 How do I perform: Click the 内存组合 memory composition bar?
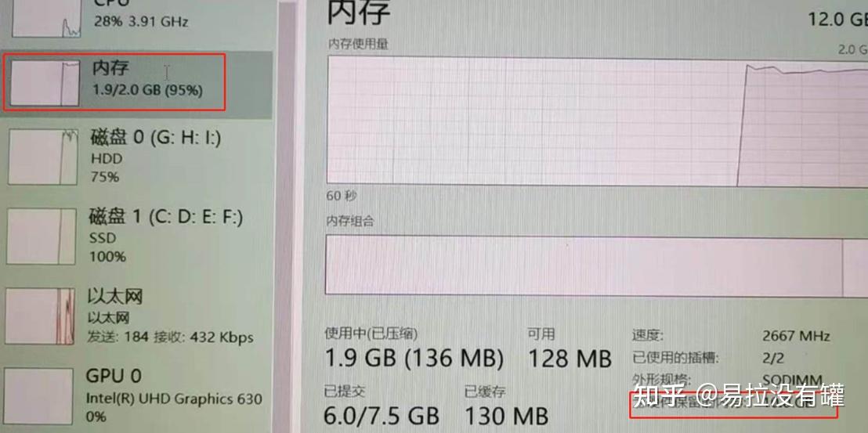click(596, 265)
